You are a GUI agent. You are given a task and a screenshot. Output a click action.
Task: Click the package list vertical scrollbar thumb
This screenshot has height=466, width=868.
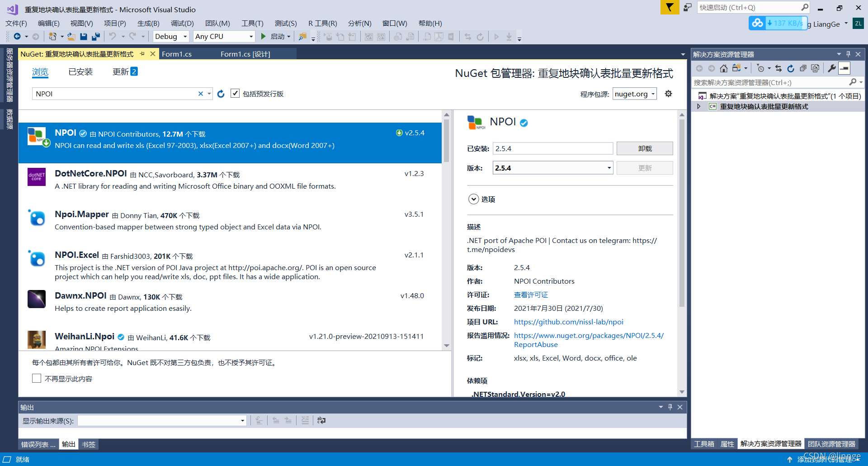point(446,140)
